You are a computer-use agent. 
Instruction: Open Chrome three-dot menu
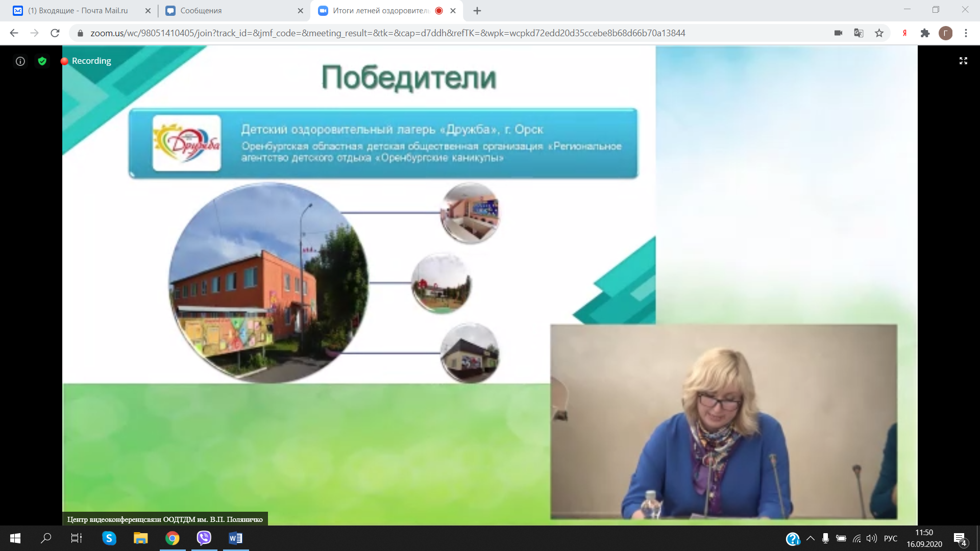coord(966,33)
